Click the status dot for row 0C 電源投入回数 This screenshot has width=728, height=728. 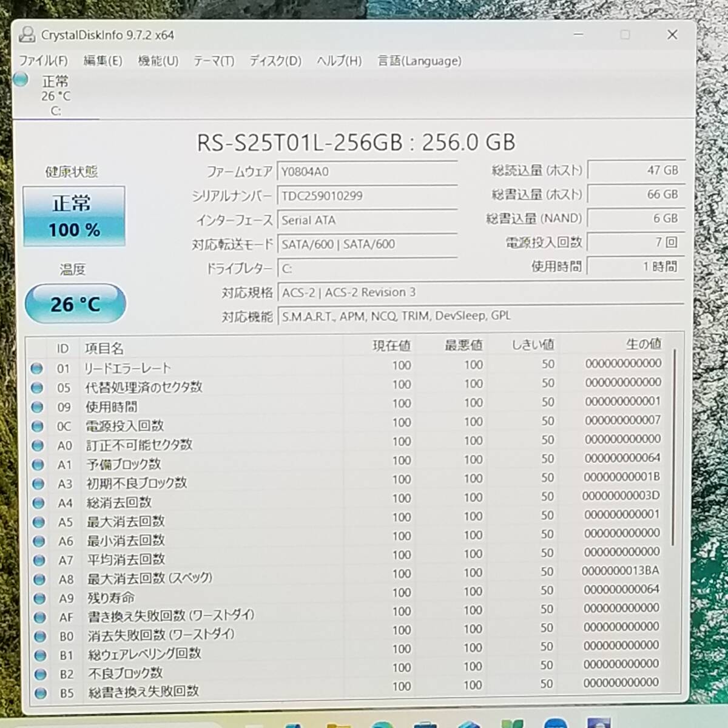pos(37,426)
